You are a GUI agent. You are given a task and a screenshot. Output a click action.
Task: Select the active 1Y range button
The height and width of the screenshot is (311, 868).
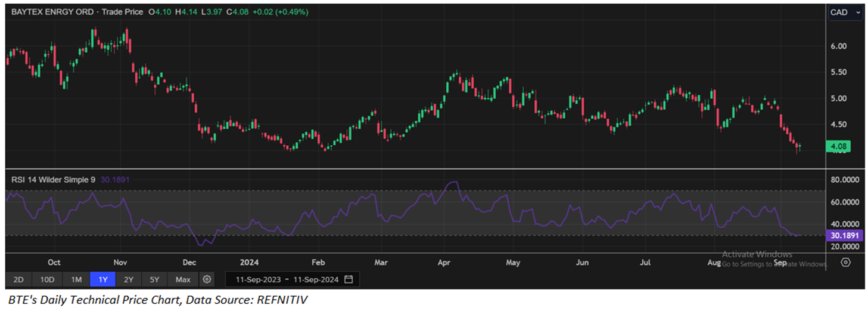(x=102, y=279)
